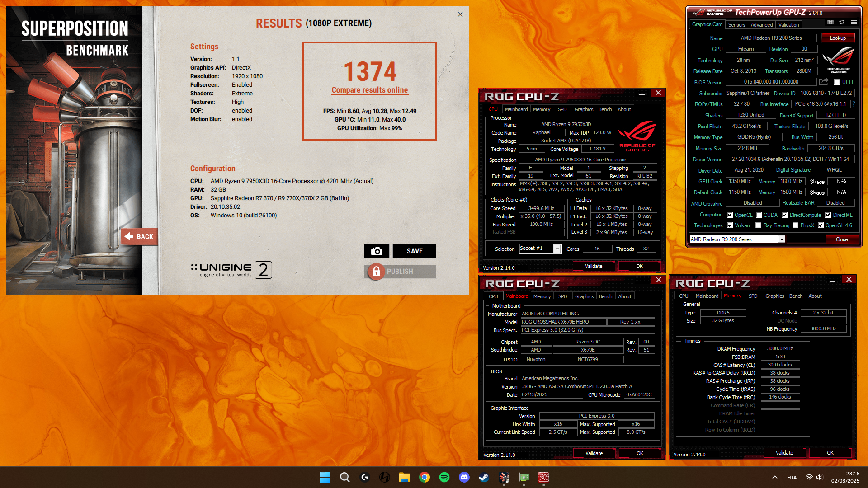868x488 pixels.
Task: Click the BACK button
Action: coord(139,237)
